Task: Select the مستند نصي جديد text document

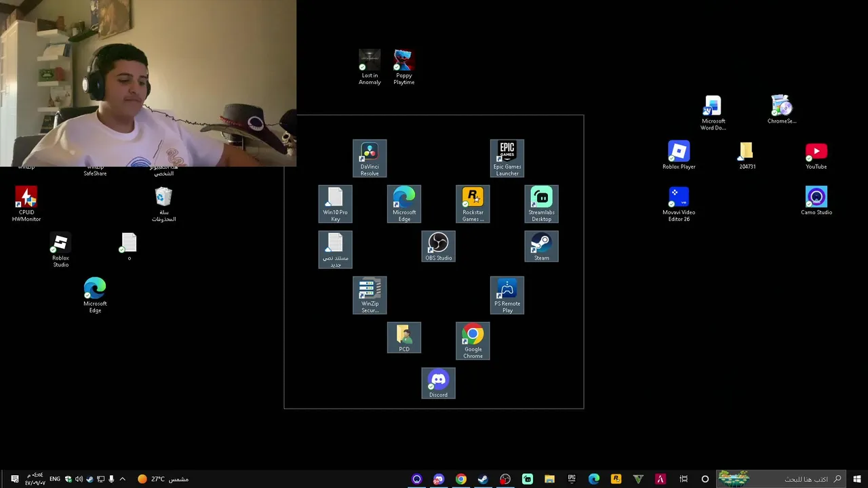Action: (x=336, y=250)
